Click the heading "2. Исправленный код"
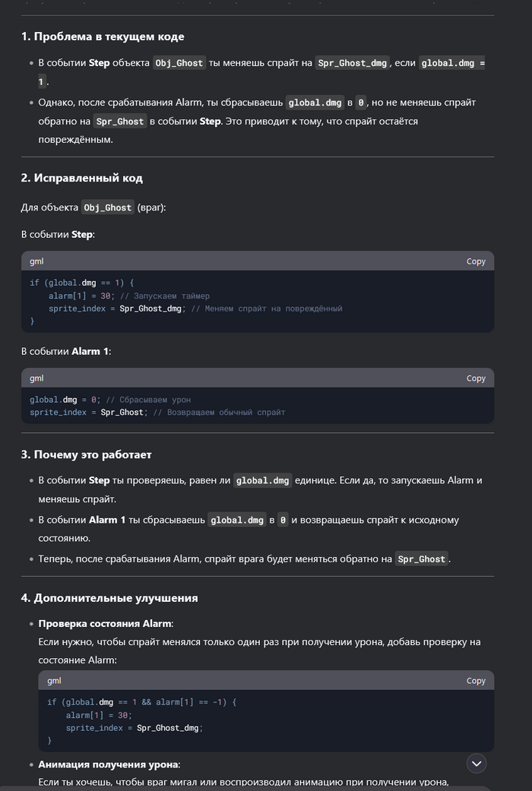The image size is (532, 791). [82, 178]
